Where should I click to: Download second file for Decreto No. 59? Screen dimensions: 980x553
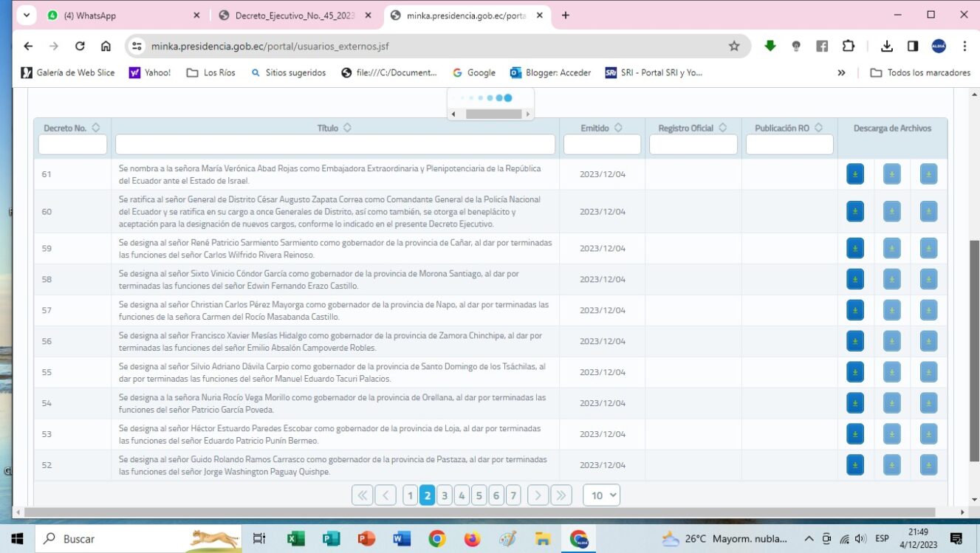[891, 248]
